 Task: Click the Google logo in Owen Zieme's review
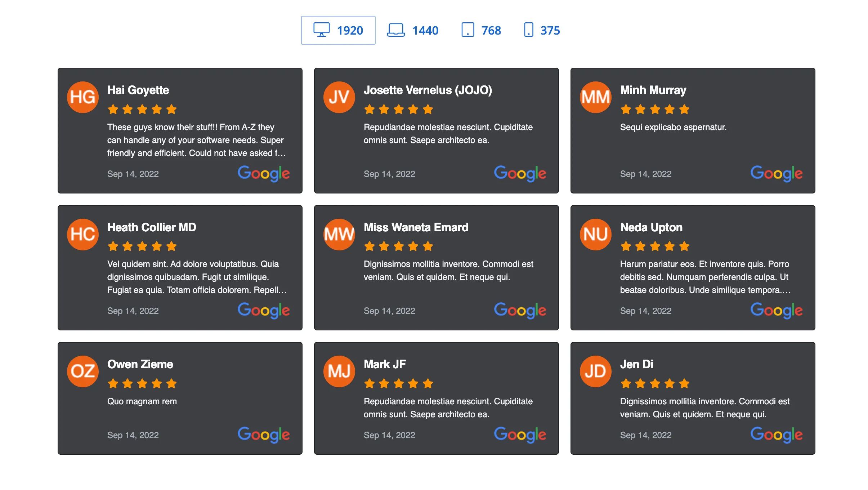(x=264, y=435)
